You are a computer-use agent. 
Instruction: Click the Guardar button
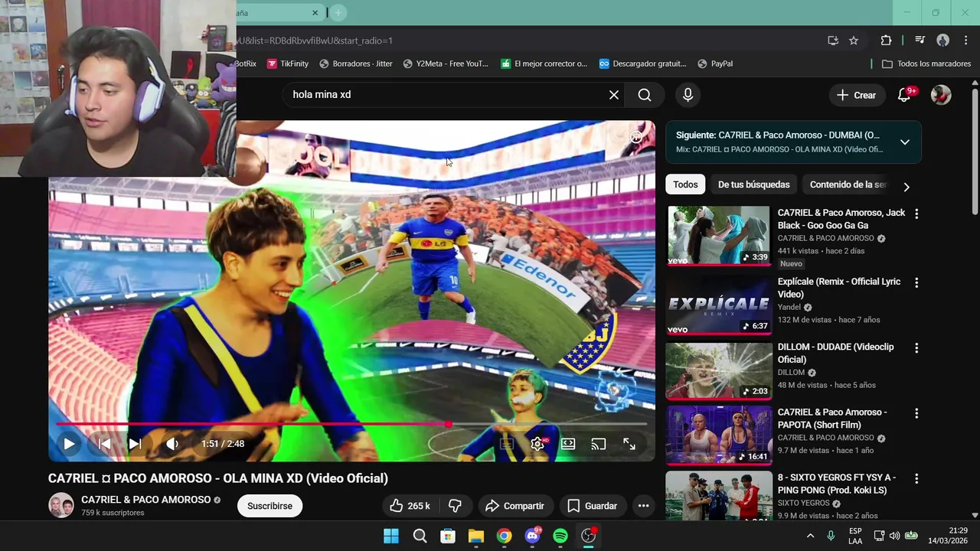pyautogui.click(x=593, y=506)
